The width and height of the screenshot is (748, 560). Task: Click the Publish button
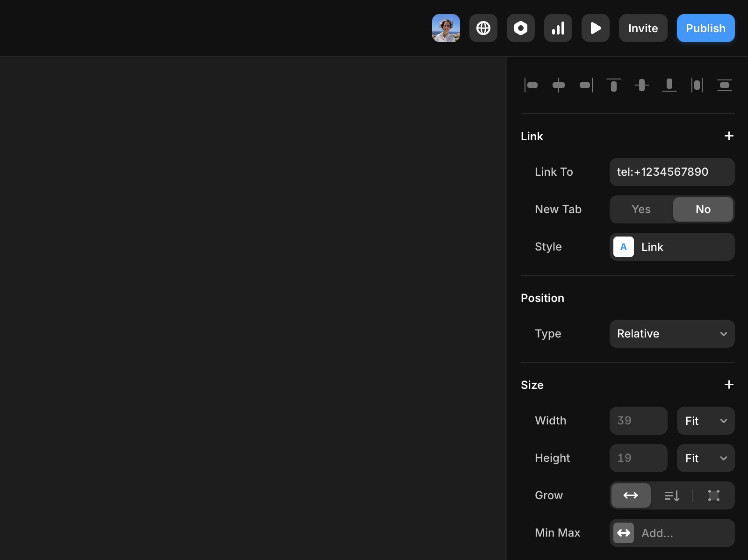click(705, 28)
